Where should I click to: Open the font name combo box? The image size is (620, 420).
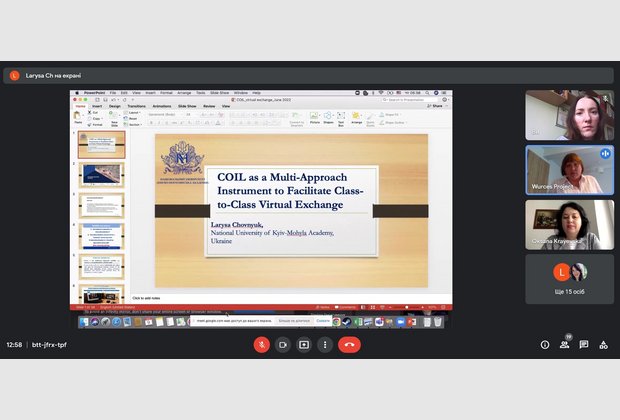tap(164, 114)
